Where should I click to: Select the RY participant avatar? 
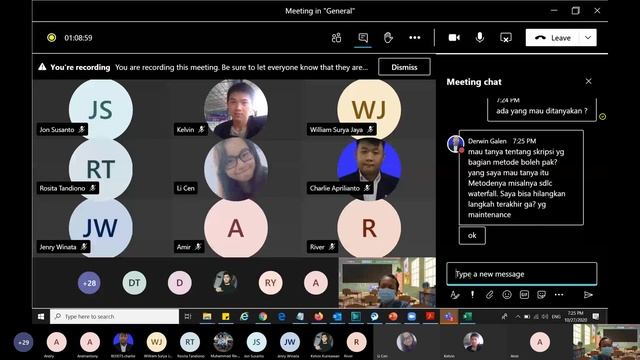270,282
